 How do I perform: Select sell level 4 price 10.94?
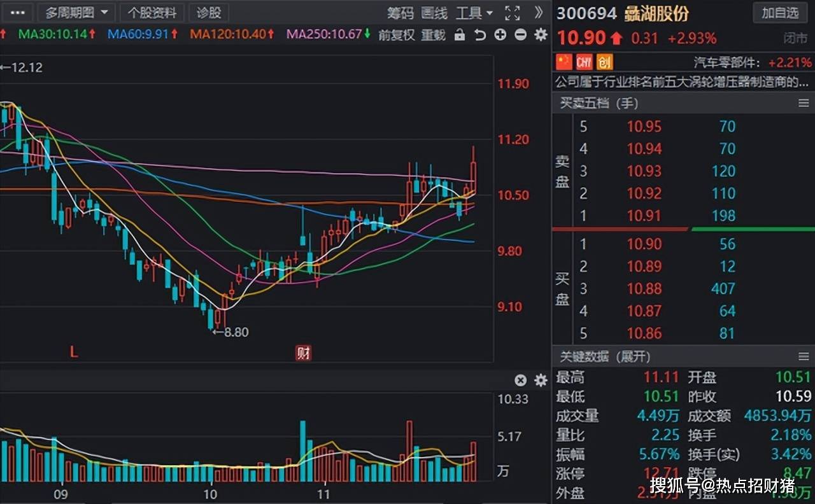[644, 149]
